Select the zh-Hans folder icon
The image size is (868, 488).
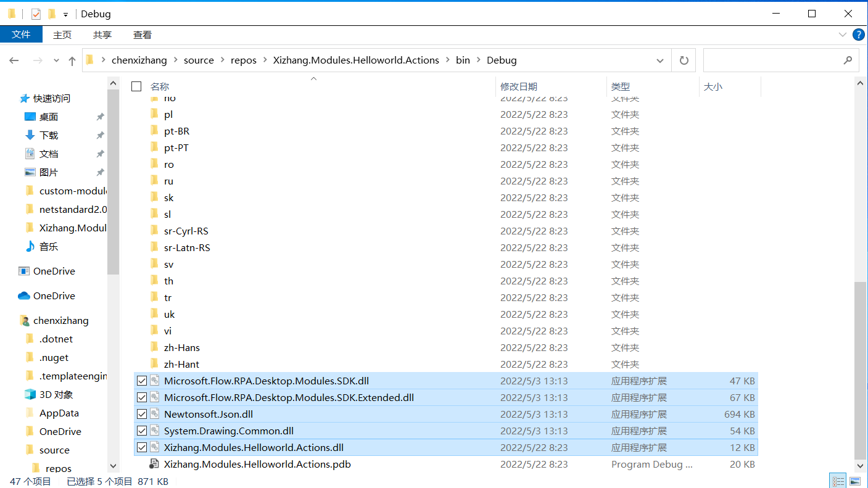point(154,347)
